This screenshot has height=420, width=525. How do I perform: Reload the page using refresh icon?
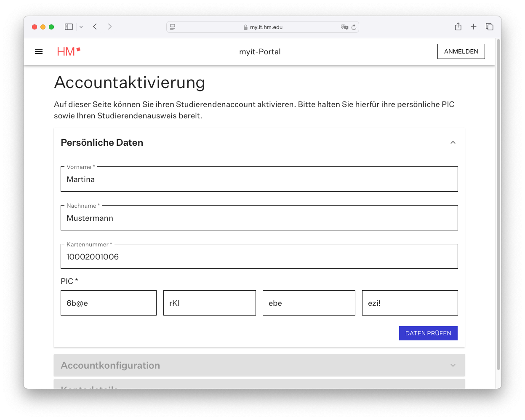(354, 27)
